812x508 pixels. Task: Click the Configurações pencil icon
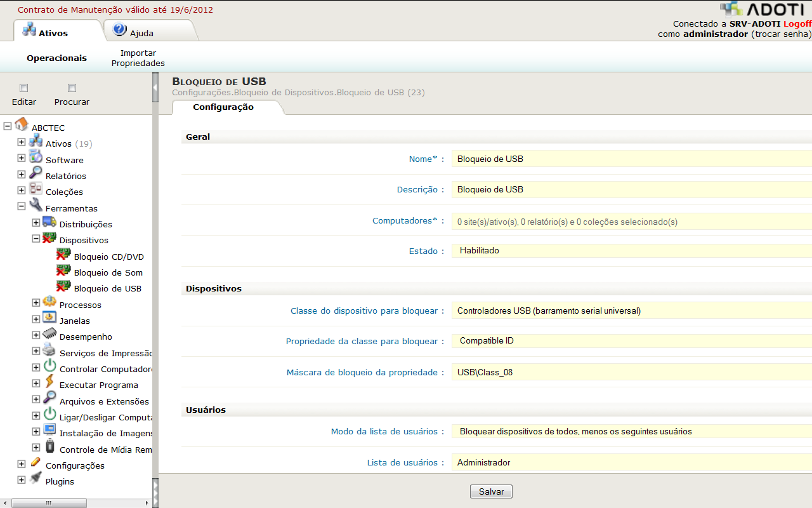click(x=36, y=463)
